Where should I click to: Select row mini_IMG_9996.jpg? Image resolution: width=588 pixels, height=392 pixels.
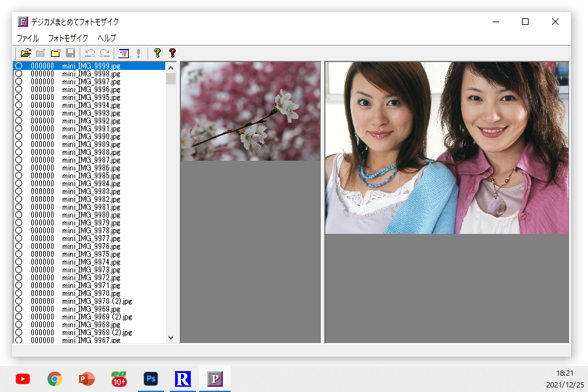click(x=90, y=90)
